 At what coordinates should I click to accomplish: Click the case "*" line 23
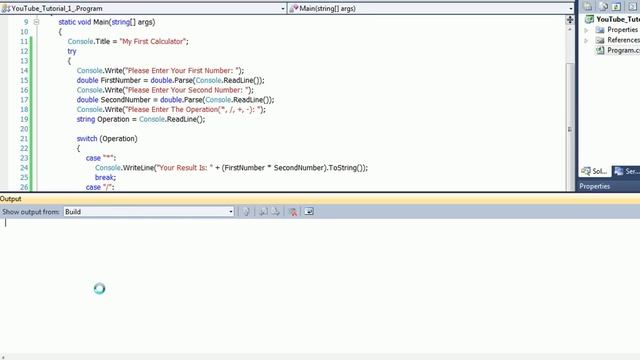(101, 158)
